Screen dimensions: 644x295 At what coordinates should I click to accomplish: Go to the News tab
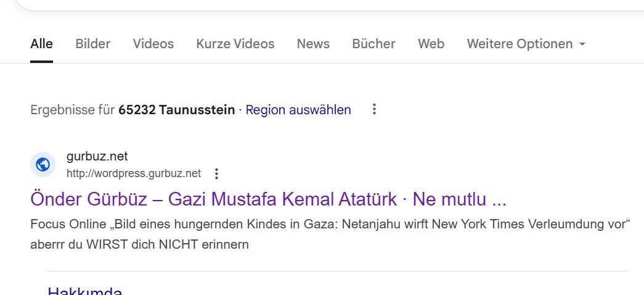coord(313,44)
